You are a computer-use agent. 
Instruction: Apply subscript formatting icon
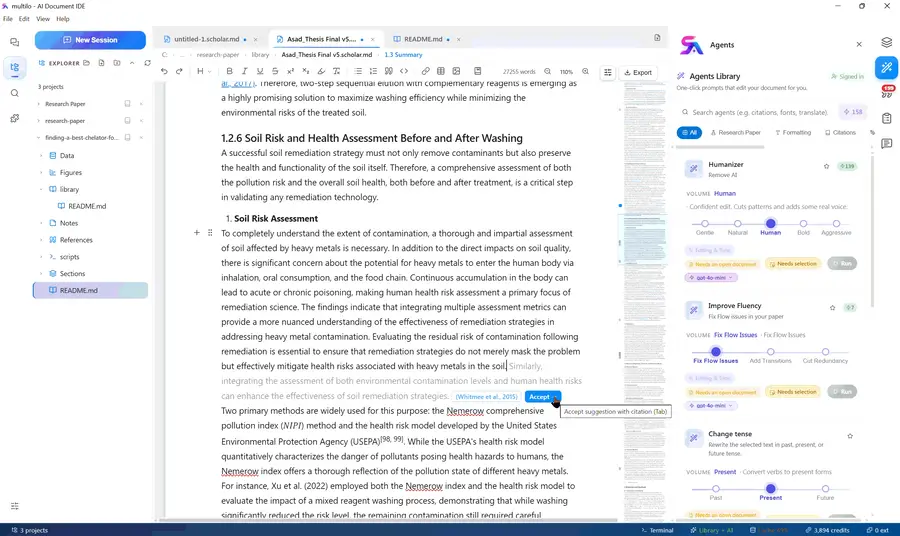click(x=305, y=71)
